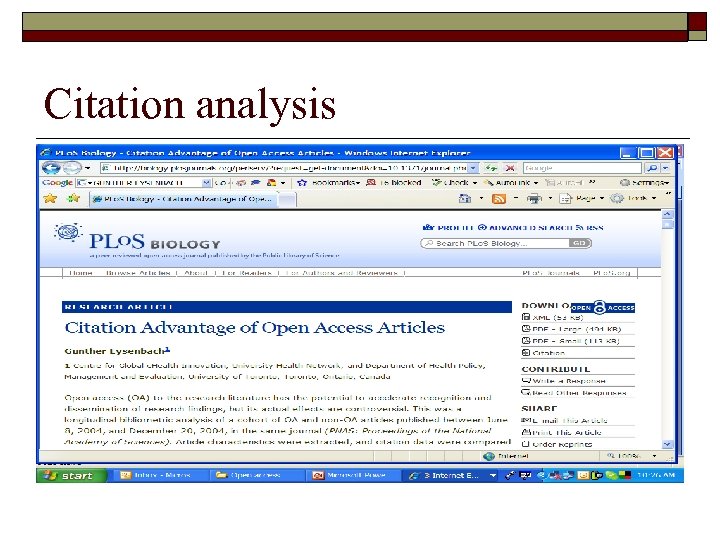Open For Readers navigation item
Screen dimensions: 720x540
click(247, 273)
